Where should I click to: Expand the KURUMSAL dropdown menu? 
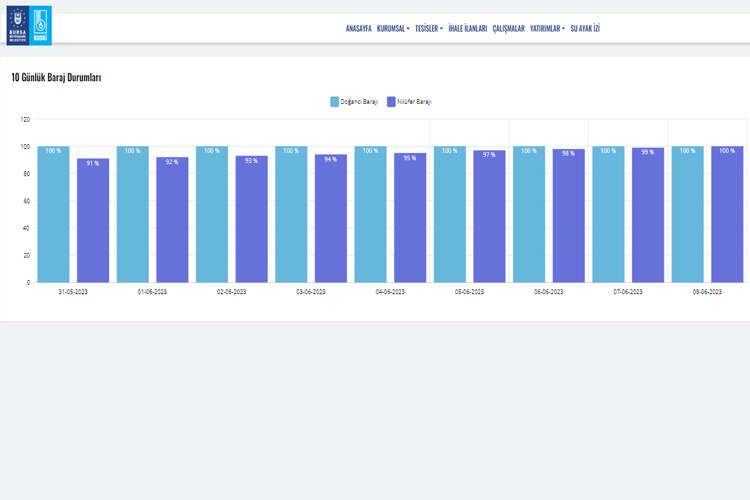tap(393, 29)
